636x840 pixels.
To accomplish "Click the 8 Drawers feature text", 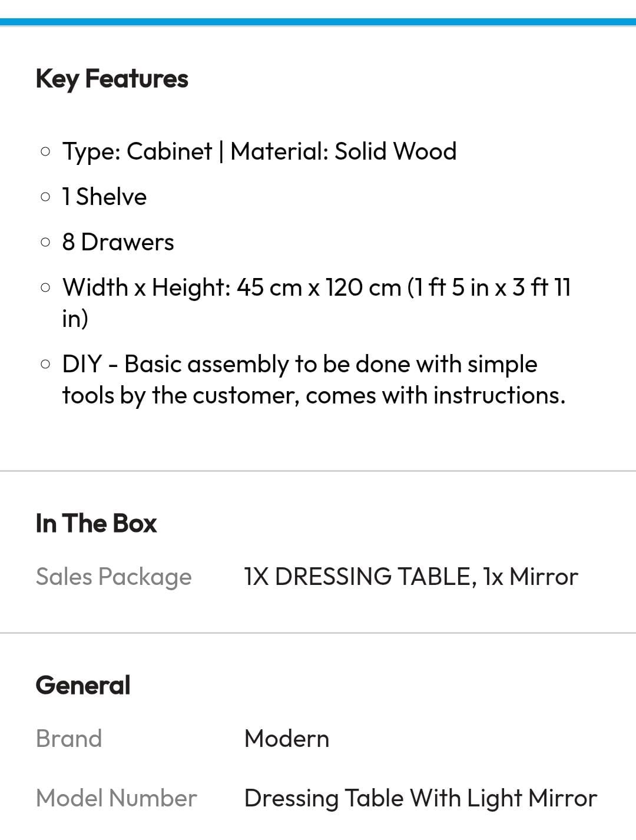I will click(118, 242).
